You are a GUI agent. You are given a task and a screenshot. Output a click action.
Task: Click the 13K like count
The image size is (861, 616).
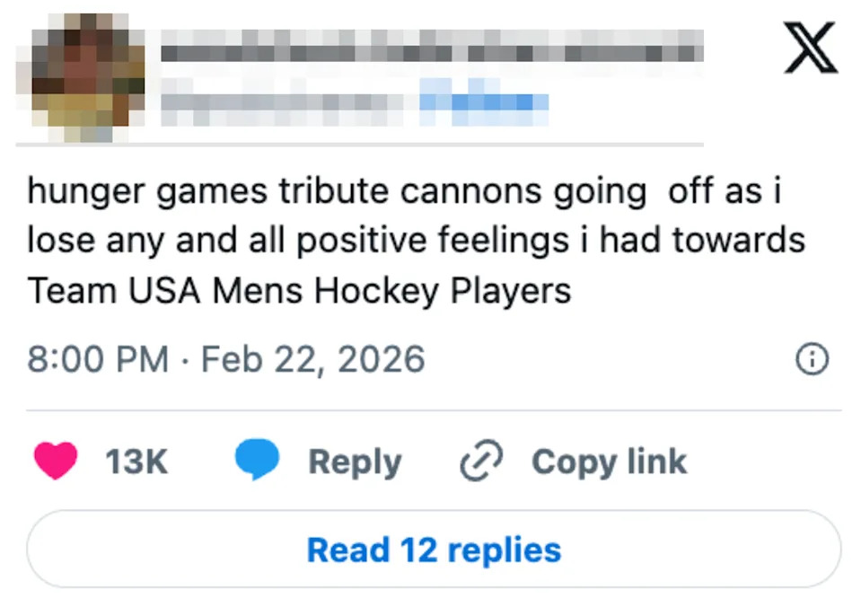pos(136,461)
